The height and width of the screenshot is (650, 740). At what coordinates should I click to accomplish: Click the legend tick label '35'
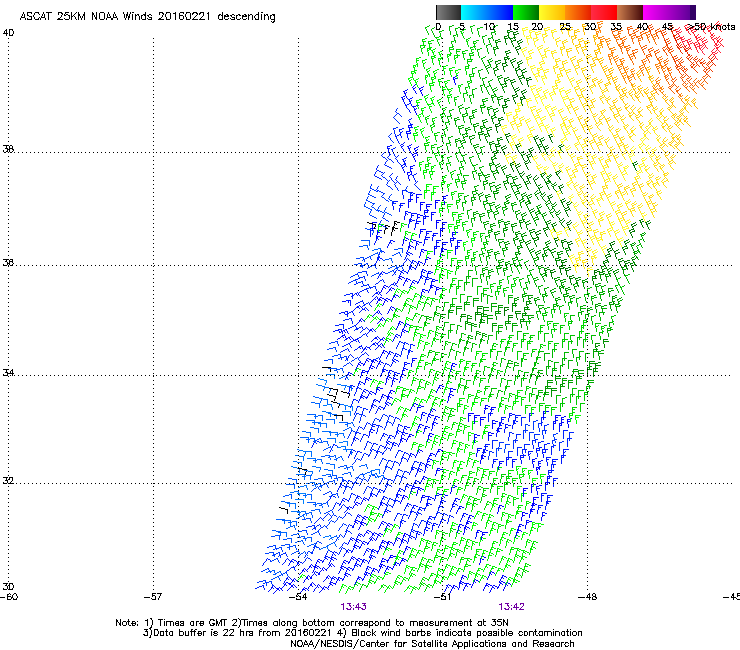click(x=616, y=27)
